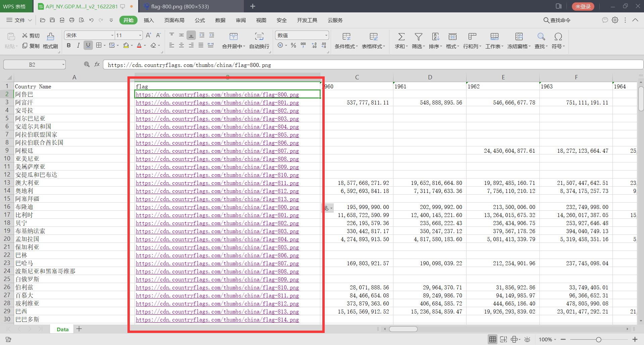
Task: Export to PDF icon
Action: coord(62,20)
